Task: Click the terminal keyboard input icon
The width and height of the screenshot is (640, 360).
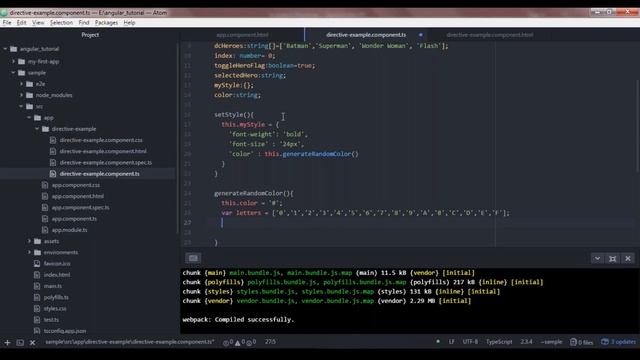Action: (x=193, y=258)
